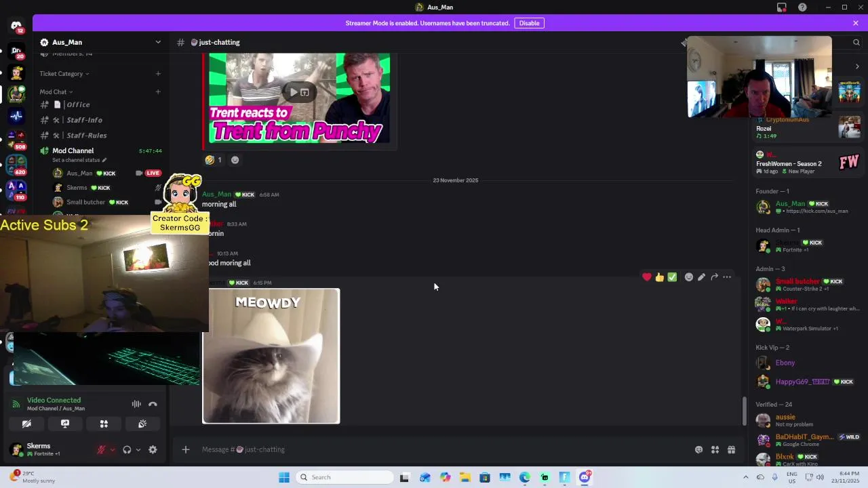Open microphone input options arrow
This screenshot has width=868, height=488.
[x=113, y=449]
